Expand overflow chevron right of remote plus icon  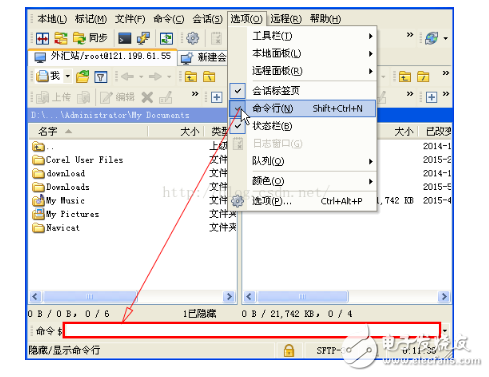446,94
